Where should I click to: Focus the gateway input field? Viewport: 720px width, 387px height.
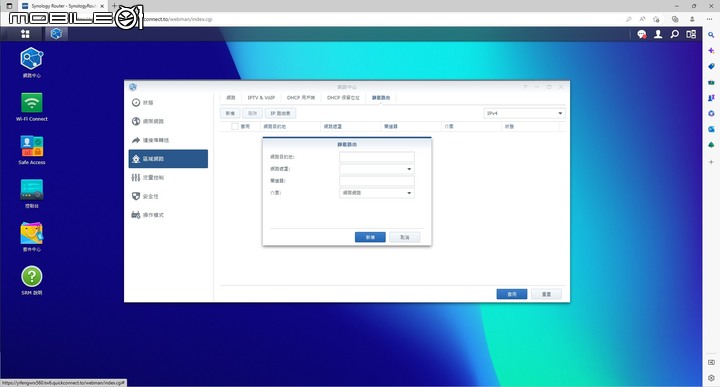click(x=377, y=181)
